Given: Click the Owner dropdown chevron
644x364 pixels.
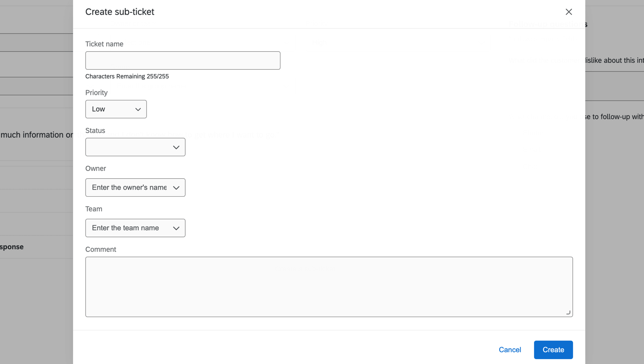Looking at the screenshot, I should click(x=176, y=187).
